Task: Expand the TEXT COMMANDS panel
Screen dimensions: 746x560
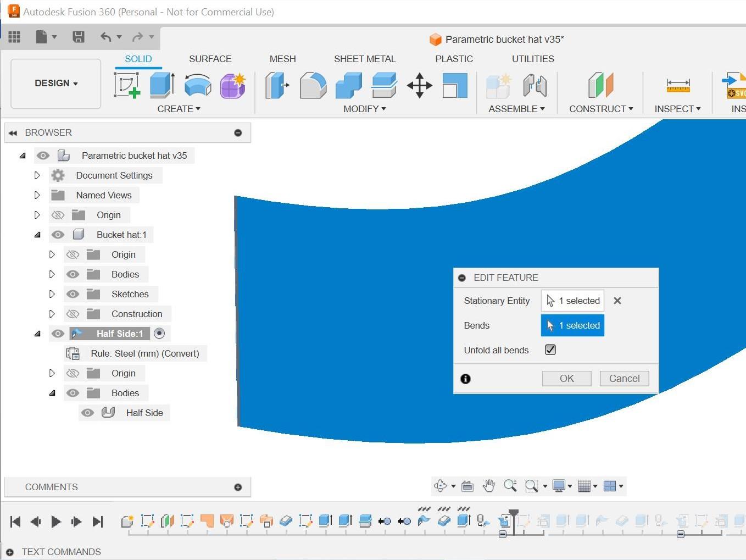Action: (x=9, y=552)
